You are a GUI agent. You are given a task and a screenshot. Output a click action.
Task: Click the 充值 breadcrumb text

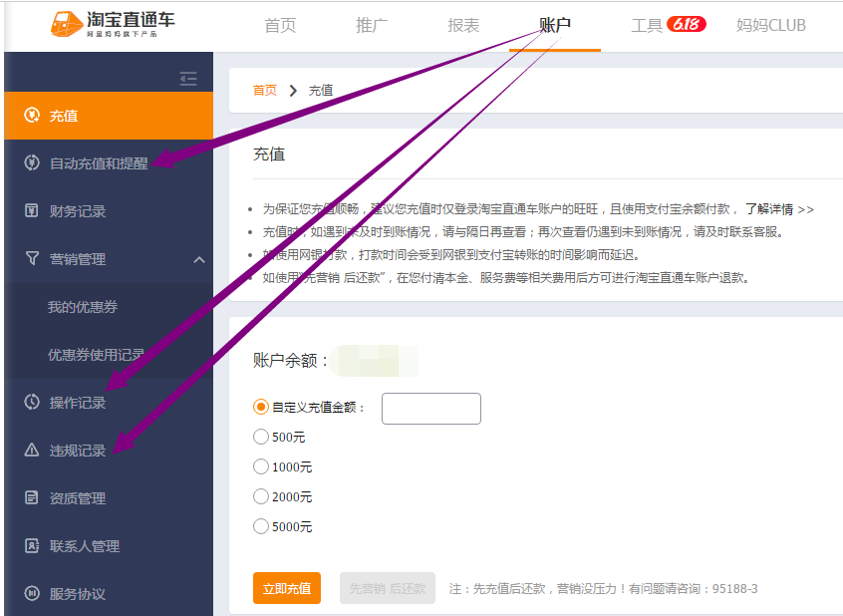click(321, 91)
